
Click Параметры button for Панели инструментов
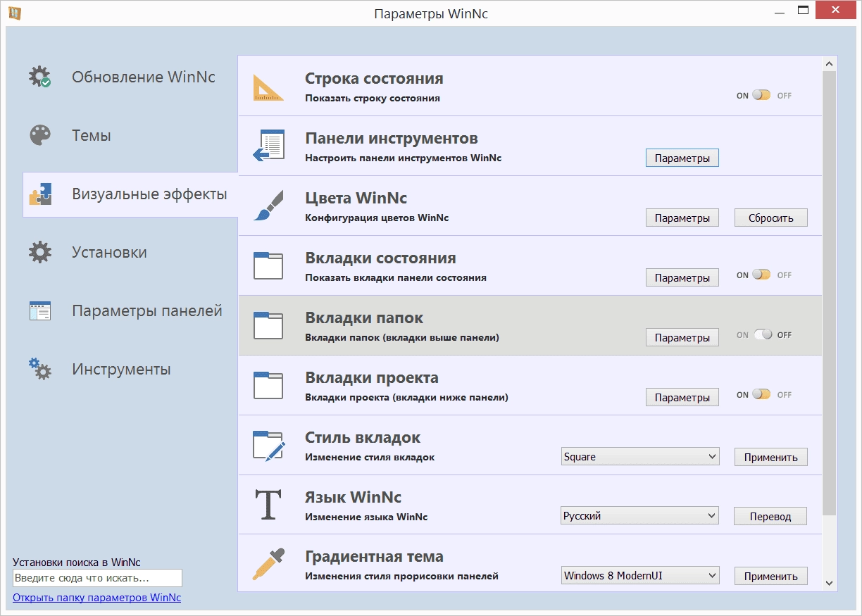682,158
